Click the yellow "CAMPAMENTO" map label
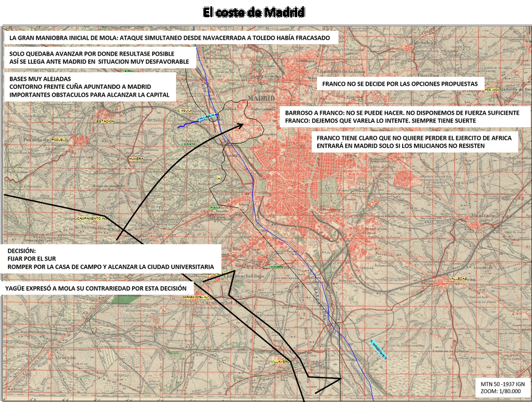This screenshot has width=532, height=402. 92,218
